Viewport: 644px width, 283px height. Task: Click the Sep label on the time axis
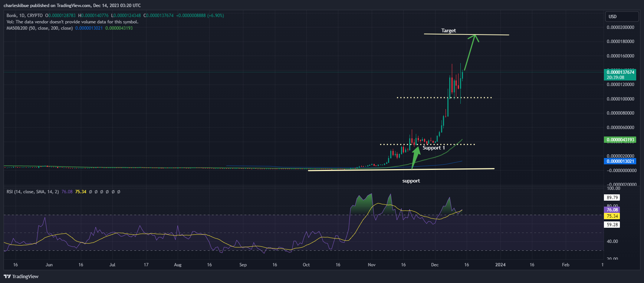coord(243,265)
